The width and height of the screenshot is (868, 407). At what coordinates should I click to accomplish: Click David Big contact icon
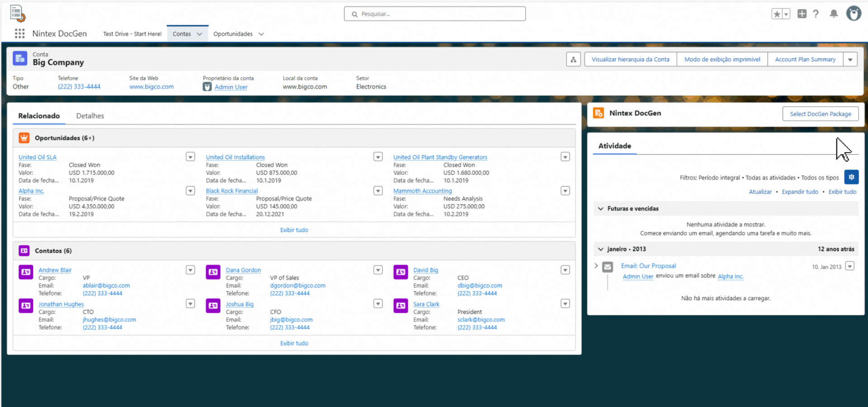[401, 272]
